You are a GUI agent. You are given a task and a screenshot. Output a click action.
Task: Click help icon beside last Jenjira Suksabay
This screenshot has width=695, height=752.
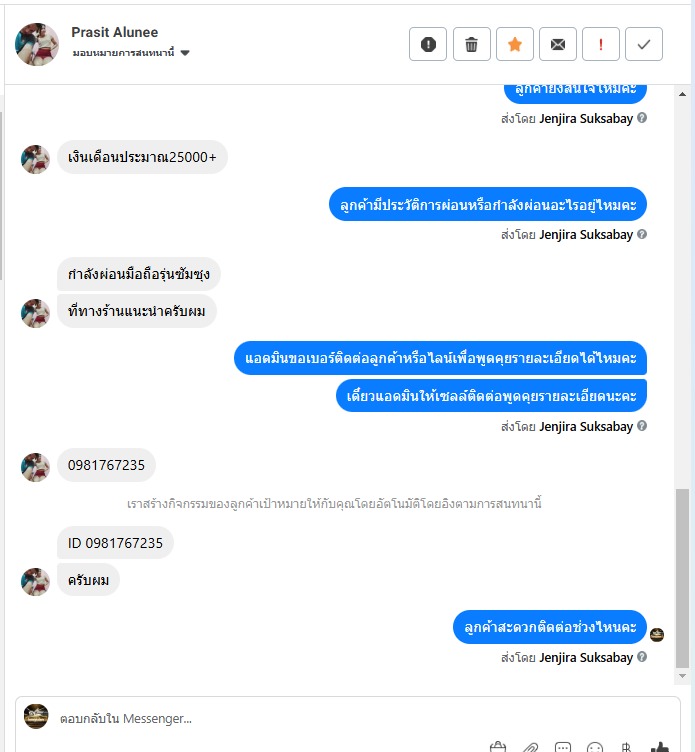click(642, 657)
